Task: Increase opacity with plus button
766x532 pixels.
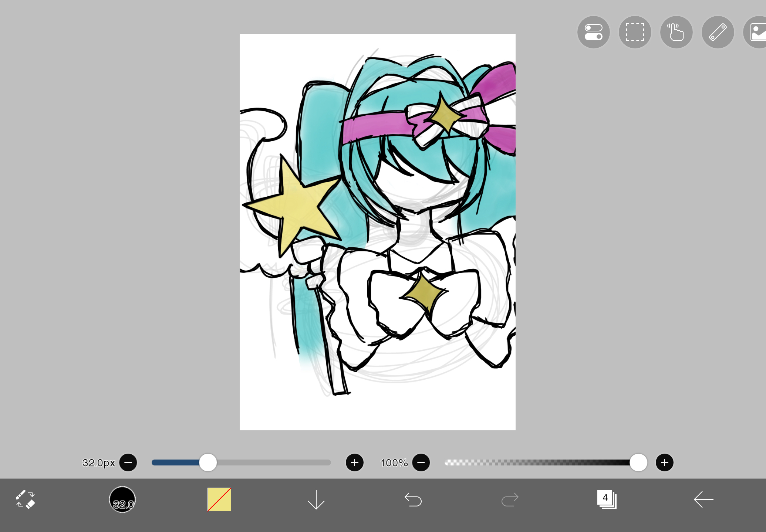Action: pyautogui.click(x=665, y=462)
